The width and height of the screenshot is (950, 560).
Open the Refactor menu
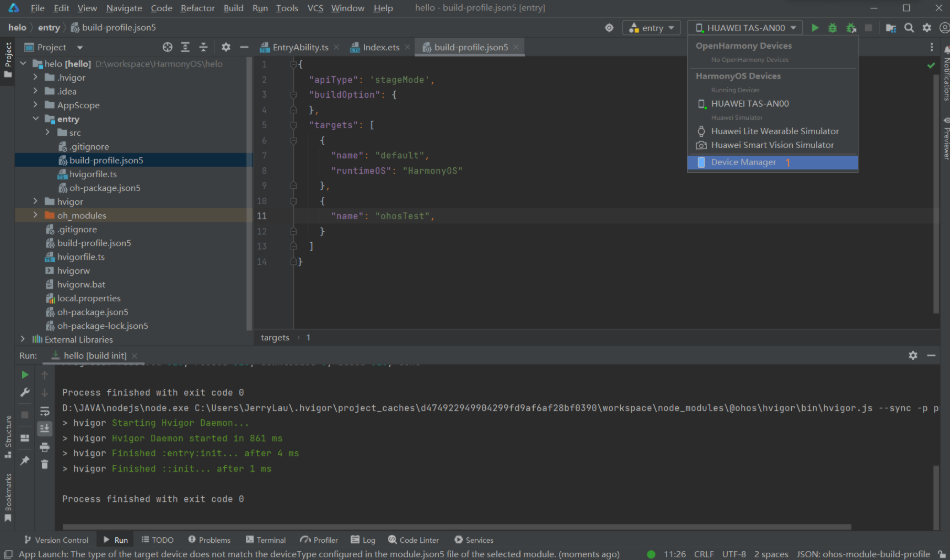click(197, 8)
